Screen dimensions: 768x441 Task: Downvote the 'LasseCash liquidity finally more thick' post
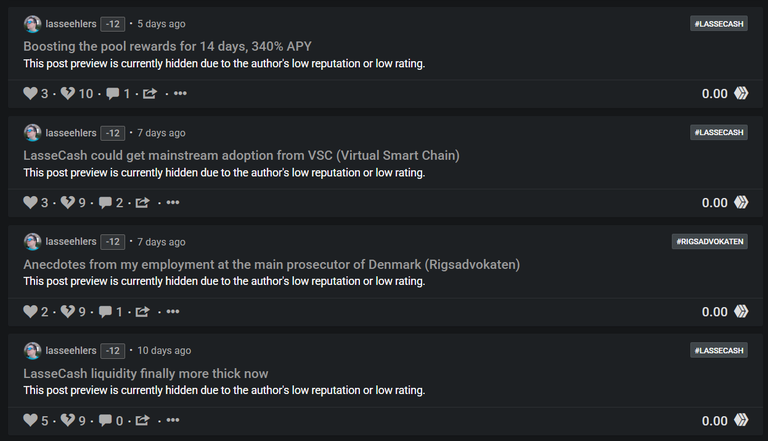tap(68, 420)
